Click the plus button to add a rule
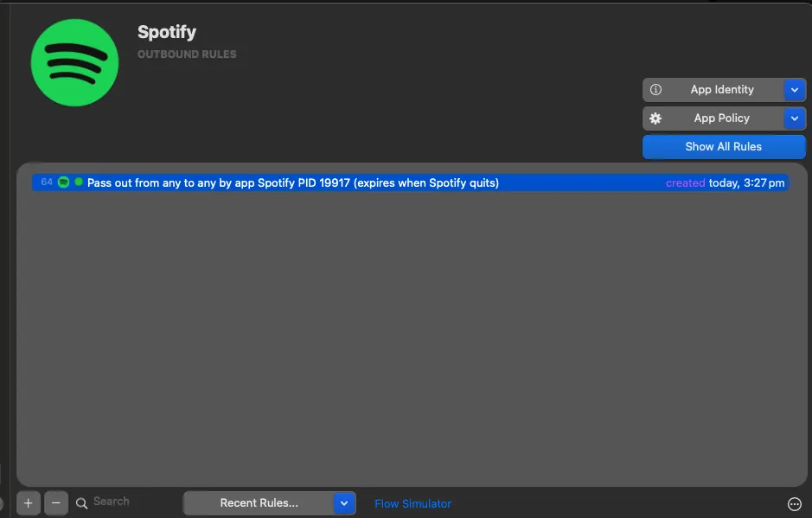This screenshot has width=812, height=518. (x=29, y=503)
